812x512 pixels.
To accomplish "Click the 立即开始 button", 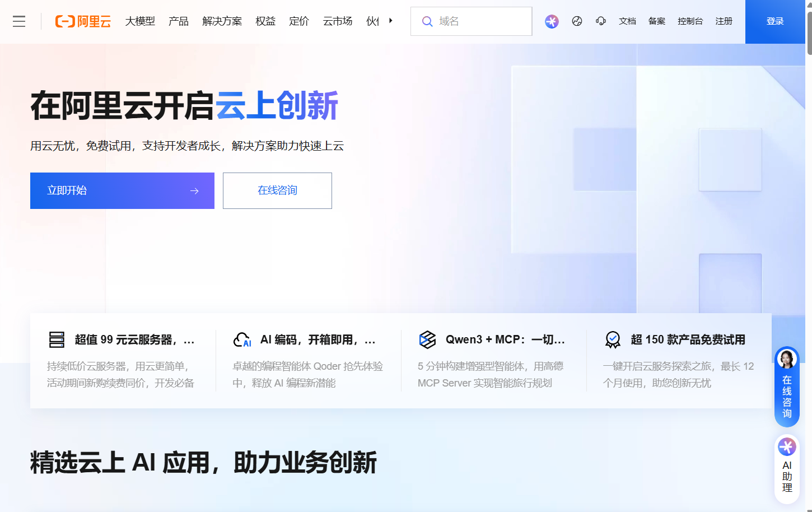I will click(x=122, y=190).
